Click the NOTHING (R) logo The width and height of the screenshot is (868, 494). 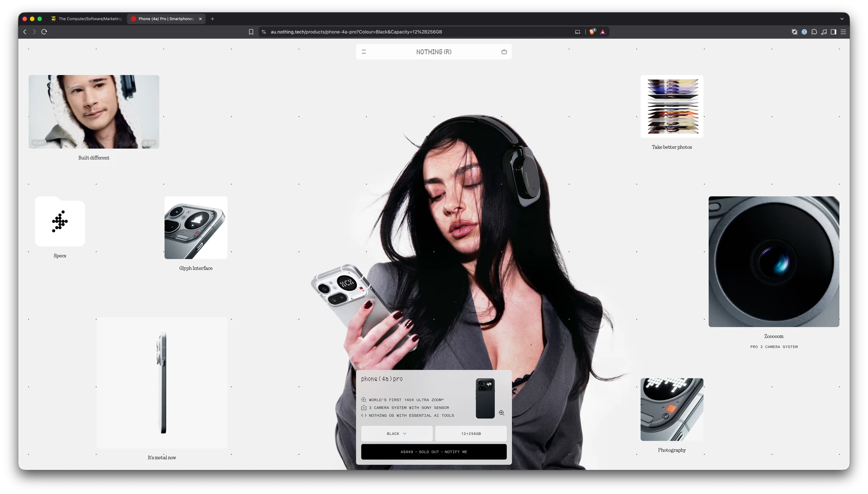[434, 52]
